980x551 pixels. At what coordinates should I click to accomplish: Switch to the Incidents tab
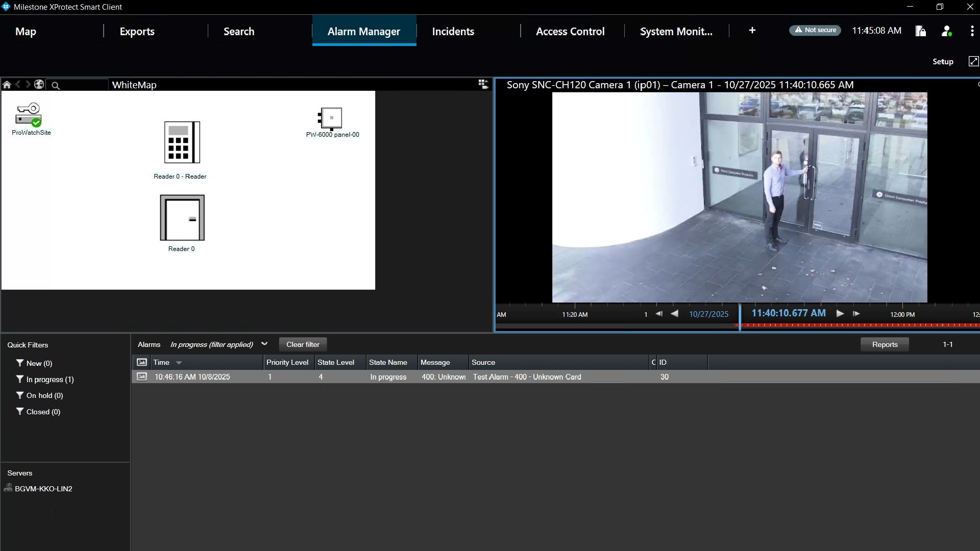(453, 31)
